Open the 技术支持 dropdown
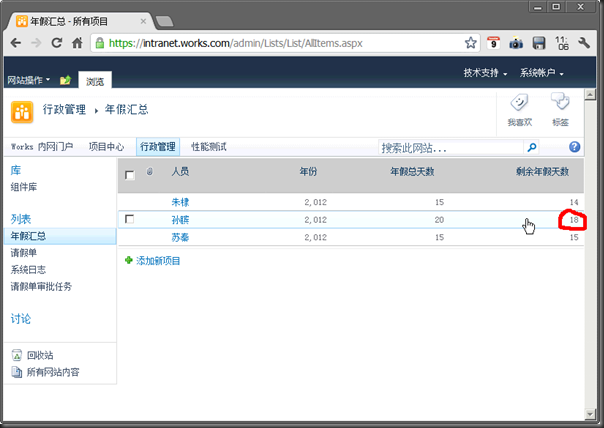Viewport: 604px width, 428px height. click(486, 73)
